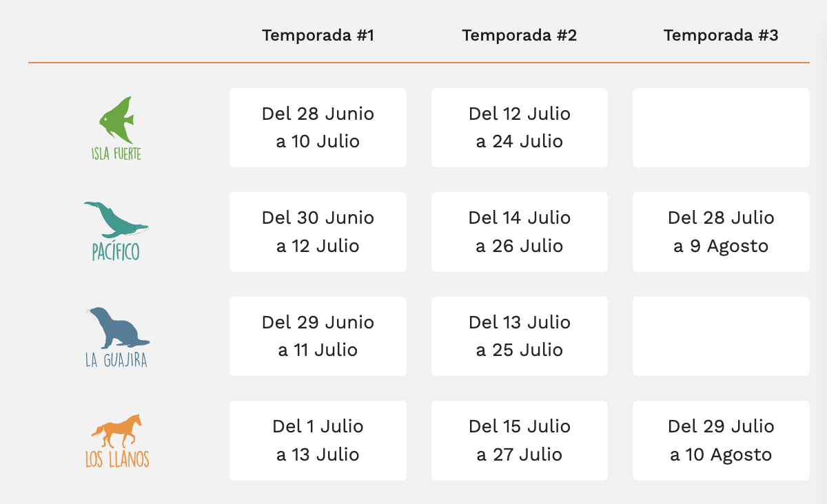Choose Isla Fuerte 12 Julio to 24 Julio
This screenshot has width=827, height=504.
[520, 127]
